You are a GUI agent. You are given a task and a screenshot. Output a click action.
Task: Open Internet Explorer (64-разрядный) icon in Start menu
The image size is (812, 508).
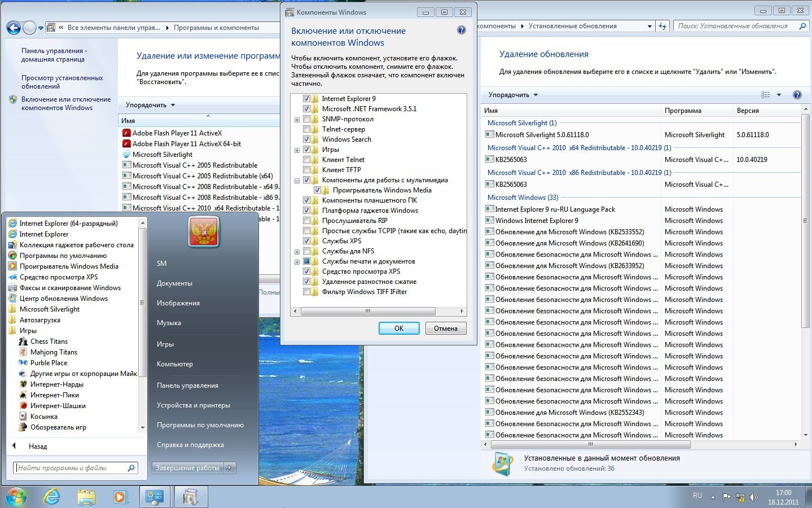(12, 224)
